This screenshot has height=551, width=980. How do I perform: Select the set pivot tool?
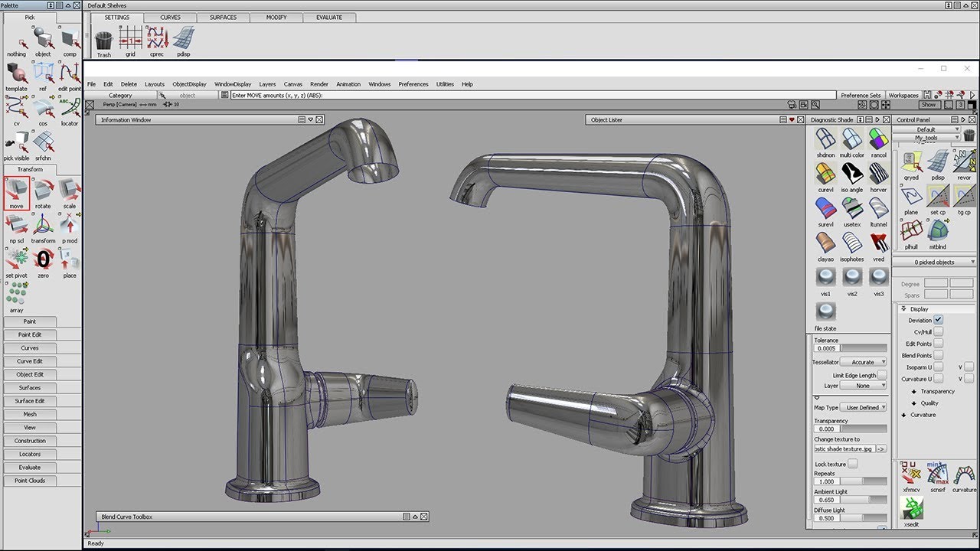click(x=16, y=262)
